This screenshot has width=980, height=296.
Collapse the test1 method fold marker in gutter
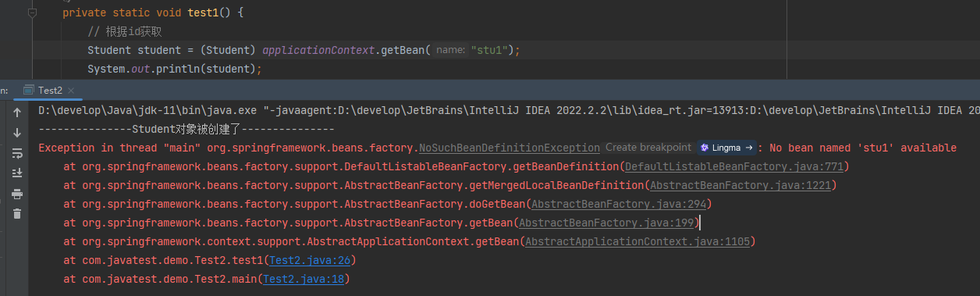(32, 13)
